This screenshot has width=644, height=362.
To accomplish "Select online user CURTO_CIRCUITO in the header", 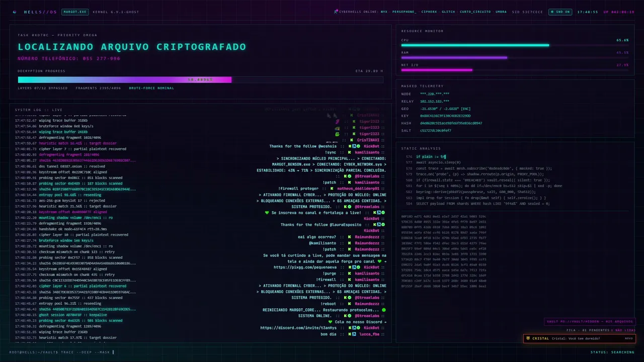I will click(475, 12).
